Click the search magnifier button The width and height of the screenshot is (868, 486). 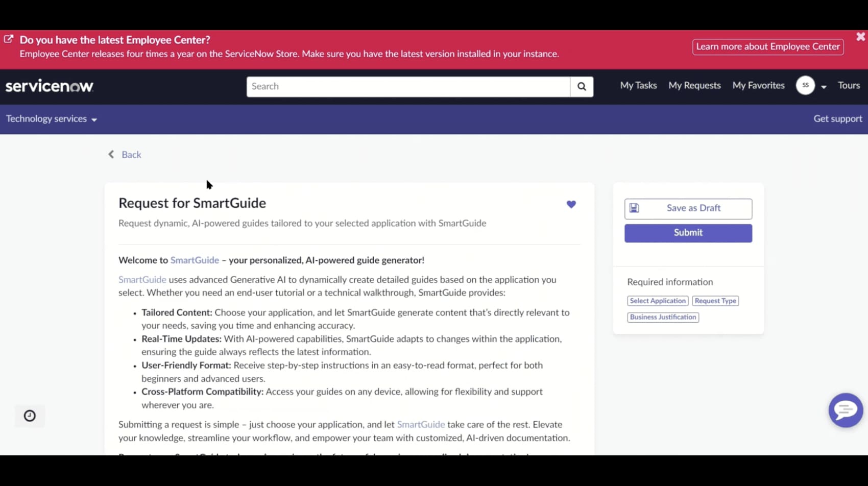click(582, 87)
